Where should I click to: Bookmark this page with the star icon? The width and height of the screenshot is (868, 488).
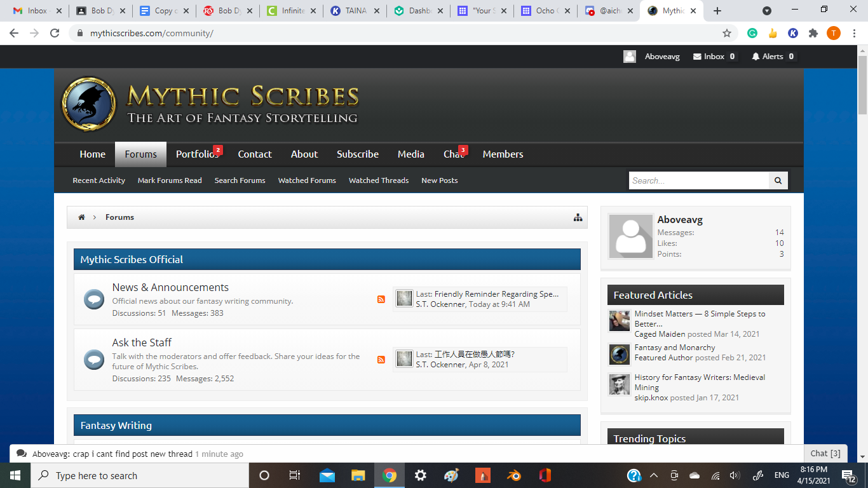coord(727,33)
